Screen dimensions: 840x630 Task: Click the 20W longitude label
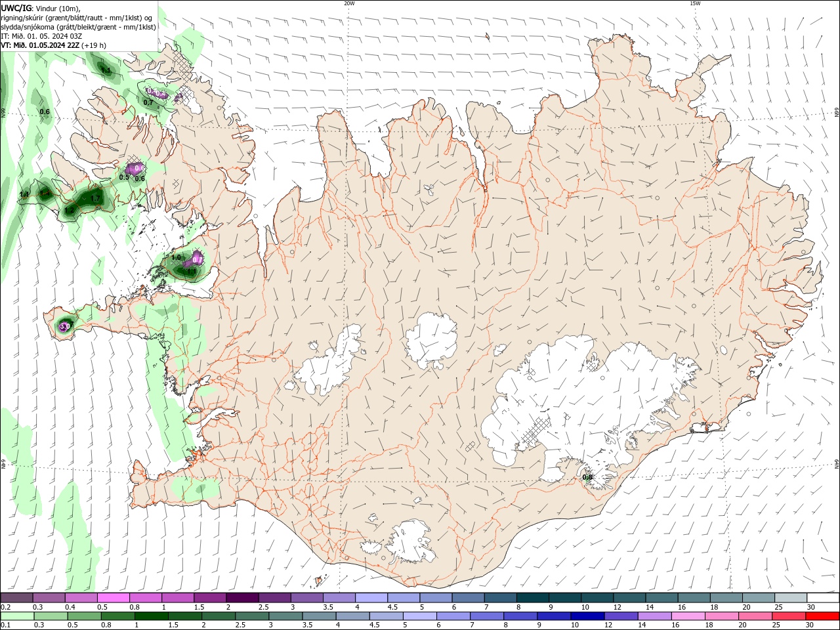349,3
